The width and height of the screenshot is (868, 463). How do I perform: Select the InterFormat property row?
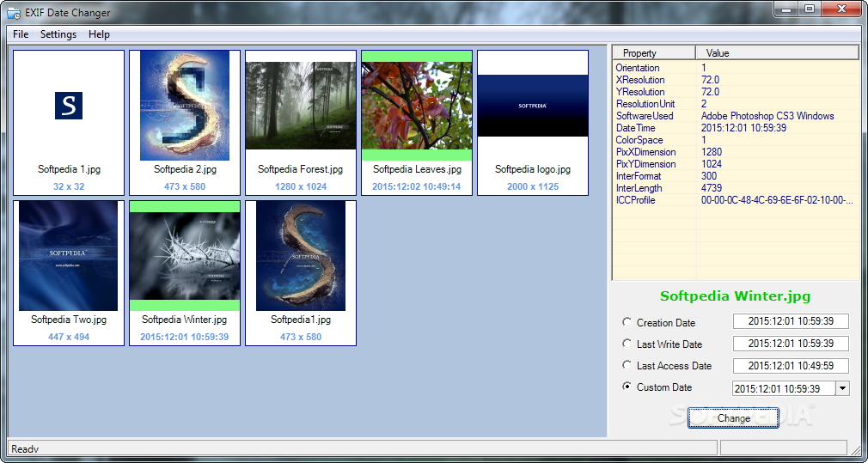coord(737,176)
